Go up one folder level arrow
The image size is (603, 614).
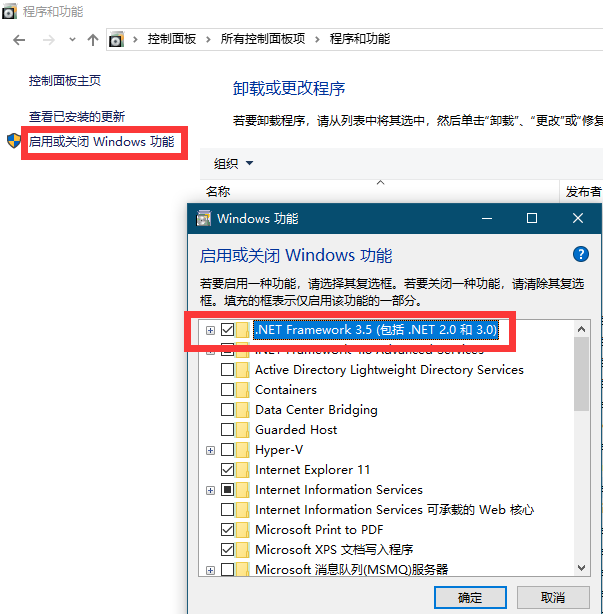pyautogui.click(x=93, y=40)
